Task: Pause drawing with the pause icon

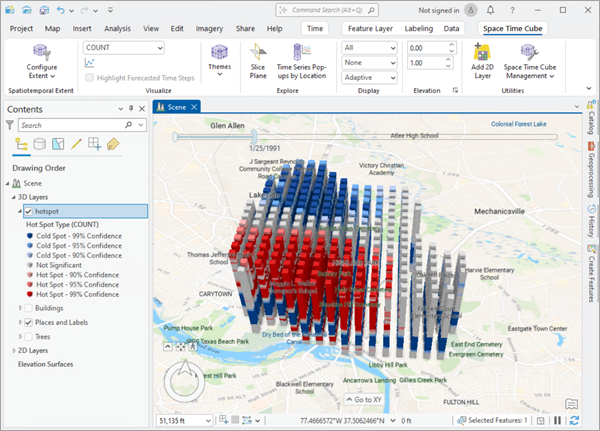Action: pyautogui.click(x=556, y=420)
